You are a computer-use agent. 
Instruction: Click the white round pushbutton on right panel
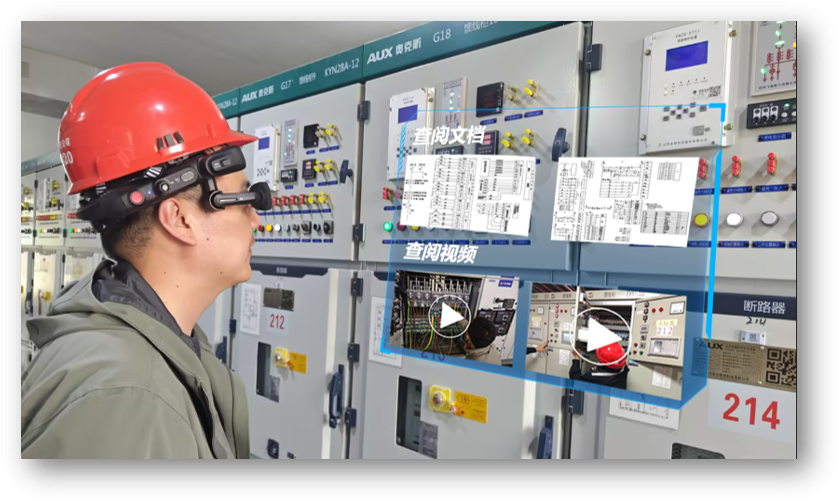coord(733,219)
